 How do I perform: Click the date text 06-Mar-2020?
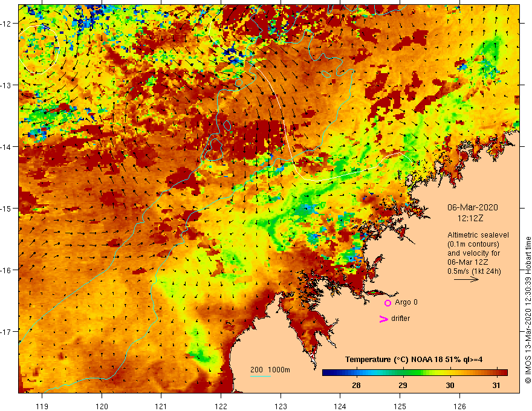coord(473,207)
